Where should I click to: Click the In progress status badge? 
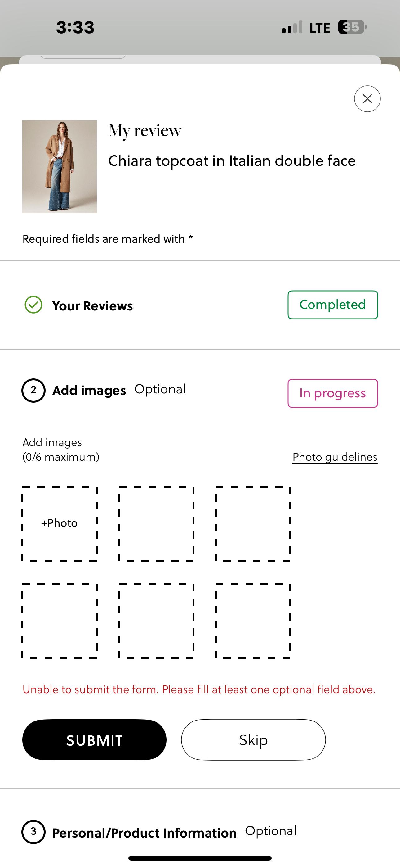tap(332, 393)
